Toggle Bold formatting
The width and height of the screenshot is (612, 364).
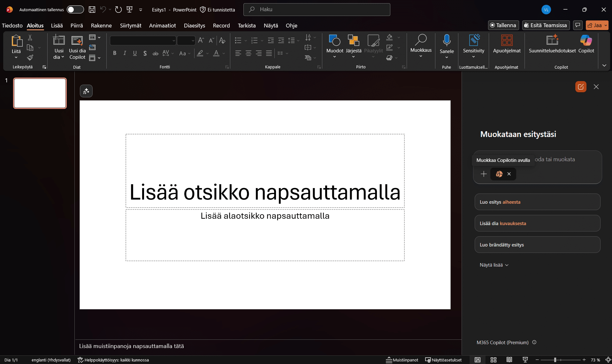(x=115, y=53)
